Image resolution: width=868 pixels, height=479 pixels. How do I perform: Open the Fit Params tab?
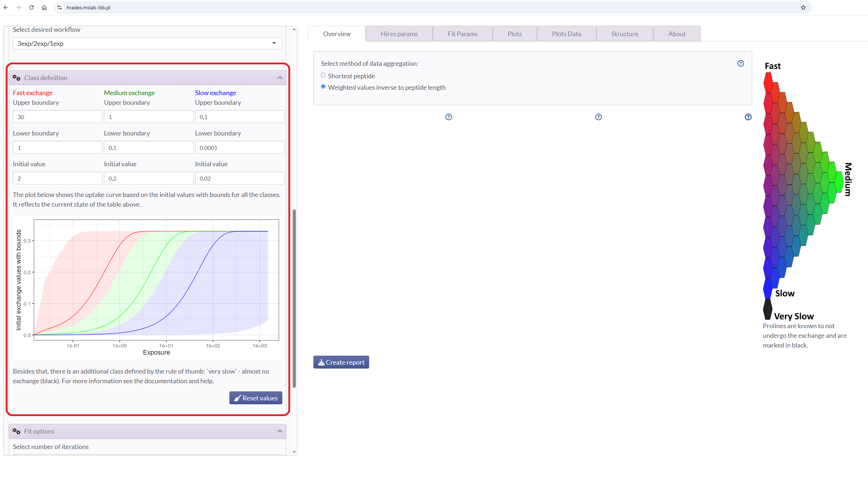pyautogui.click(x=463, y=34)
